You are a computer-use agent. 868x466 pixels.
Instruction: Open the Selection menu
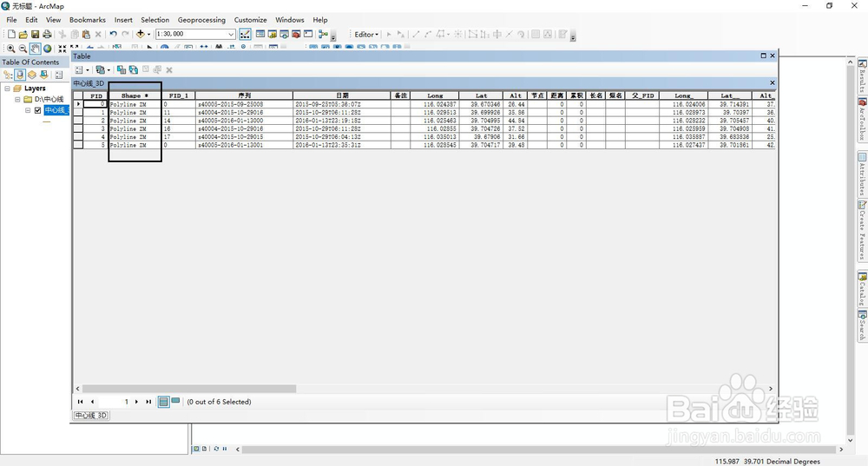click(155, 20)
